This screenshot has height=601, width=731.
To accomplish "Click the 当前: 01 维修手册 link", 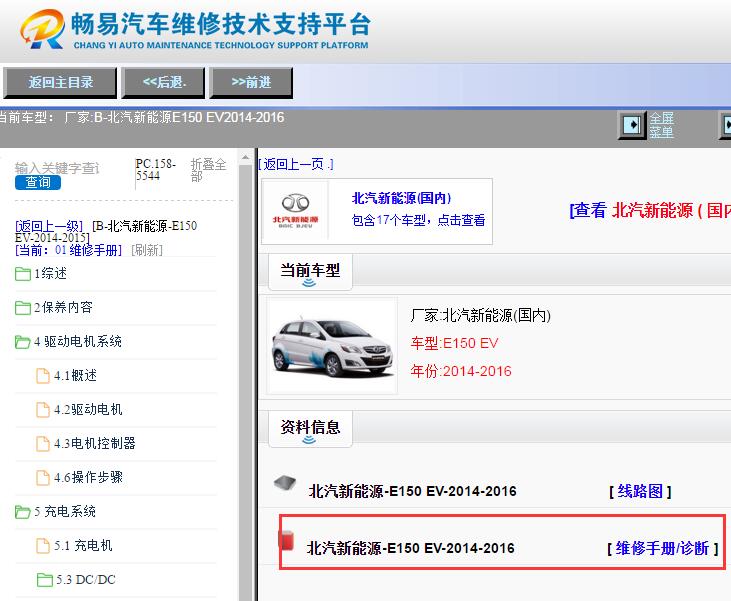I will (x=69, y=250).
